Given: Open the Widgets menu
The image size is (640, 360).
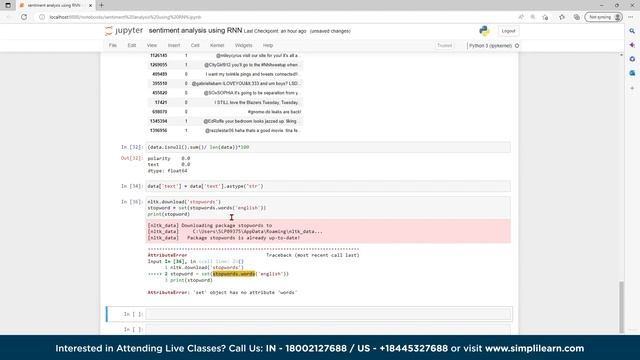Looking at the screenshot, I should coord(244,45).
